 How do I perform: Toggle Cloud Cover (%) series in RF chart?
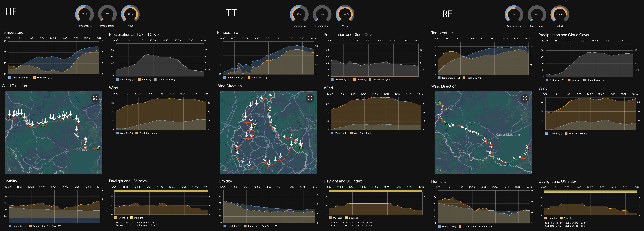pyautogui.click(x=594, y=80)
